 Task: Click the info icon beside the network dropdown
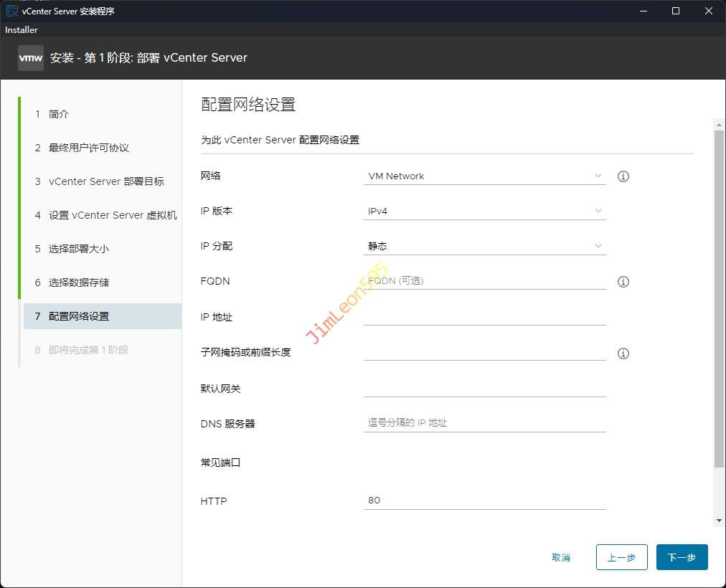[x=623, y=176]
